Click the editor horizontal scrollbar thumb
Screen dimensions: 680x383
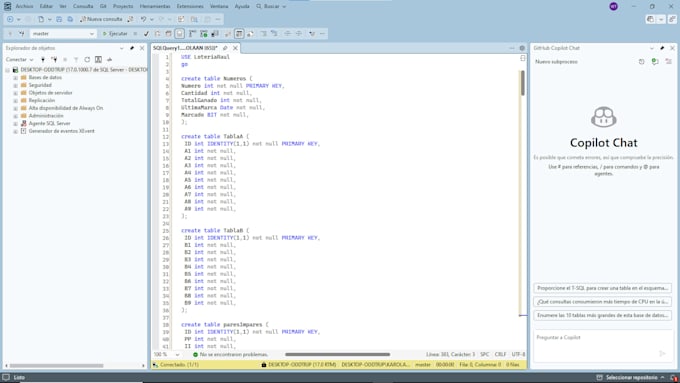pyautogui.click(x=337, y=354)
